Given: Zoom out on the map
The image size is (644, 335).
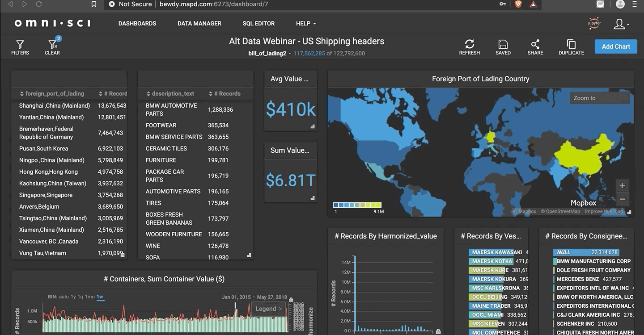Looking at the screenshot, I should click(x=622, y=199).
